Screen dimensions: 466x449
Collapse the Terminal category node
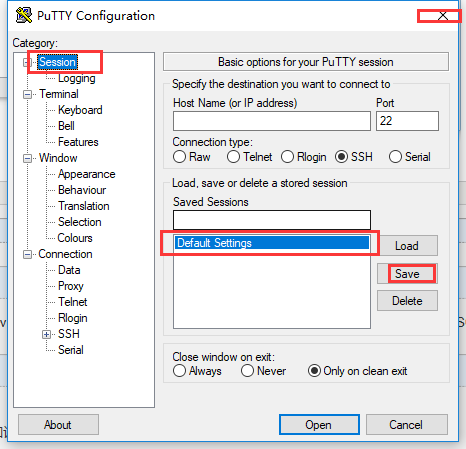pyautogui.click(x=27, y=94)
